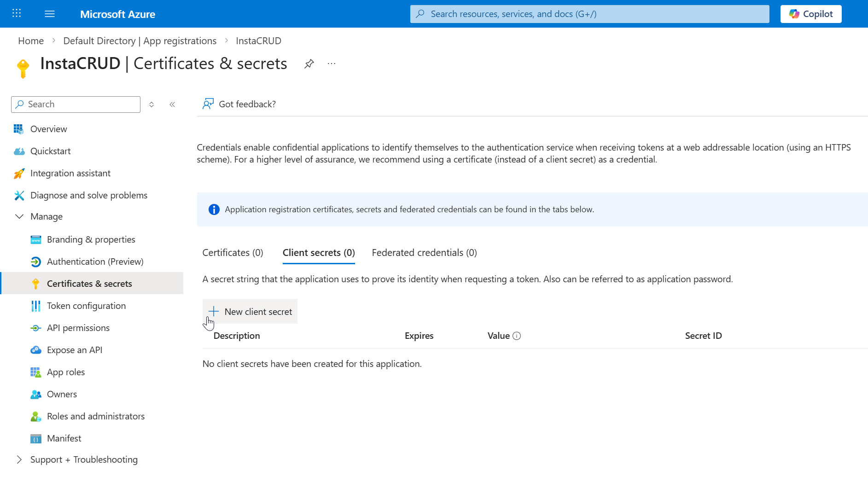This screenshot has width=868, height=482.
Task: Open the Azure portal hamburger menu
Action: point(49,13)
